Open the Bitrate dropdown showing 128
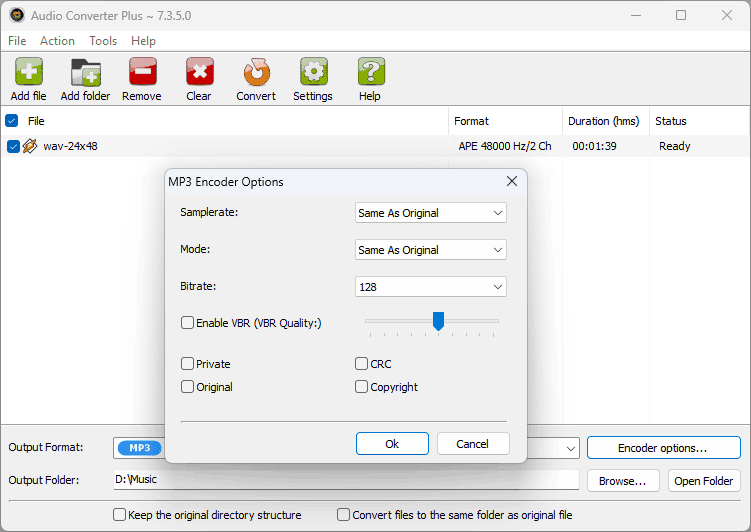This screenshot has width=751, height=532. [x=431, y=286]
